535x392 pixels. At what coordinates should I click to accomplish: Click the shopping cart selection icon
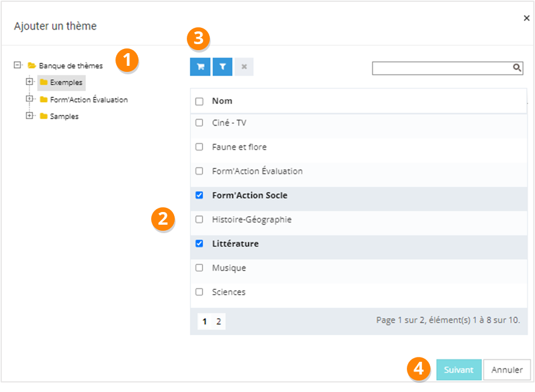tap(200, 67)
